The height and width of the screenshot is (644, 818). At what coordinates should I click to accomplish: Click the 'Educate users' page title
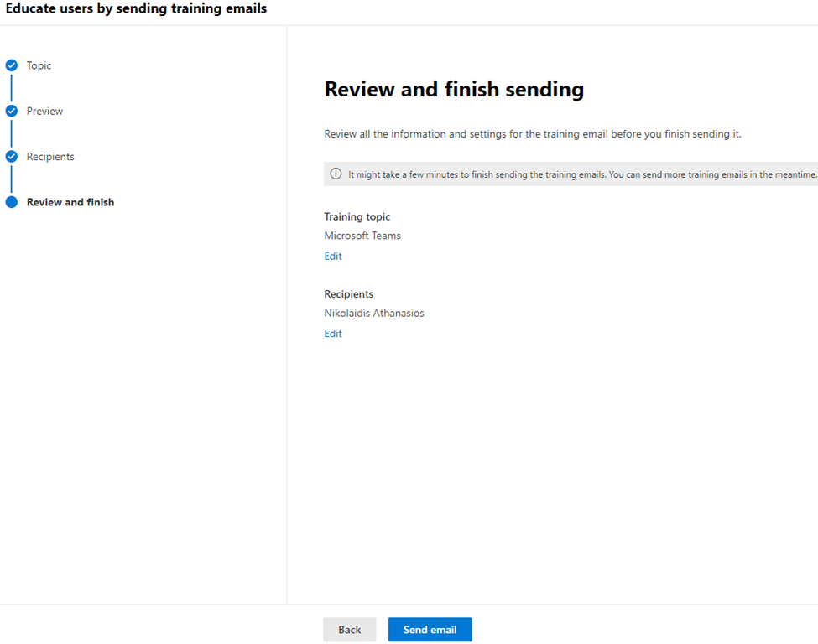coord(136,9)
